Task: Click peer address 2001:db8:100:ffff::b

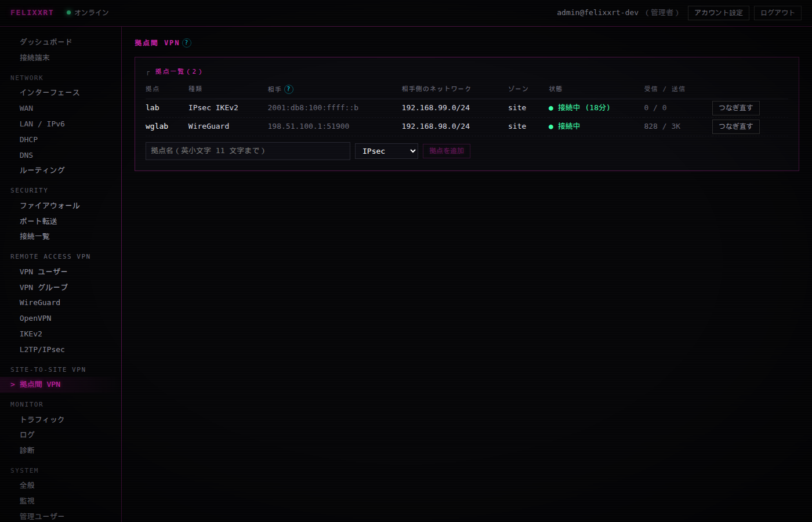Action: 313,107
